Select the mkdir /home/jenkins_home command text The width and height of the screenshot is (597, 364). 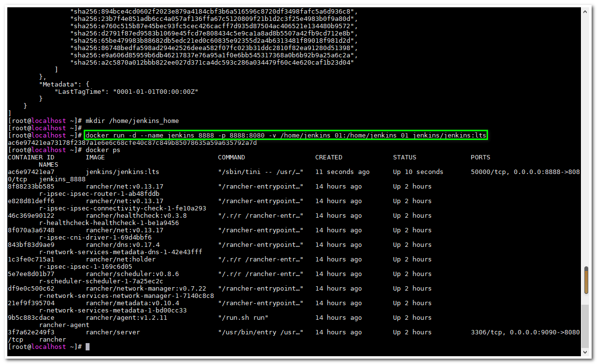(132, 121)
